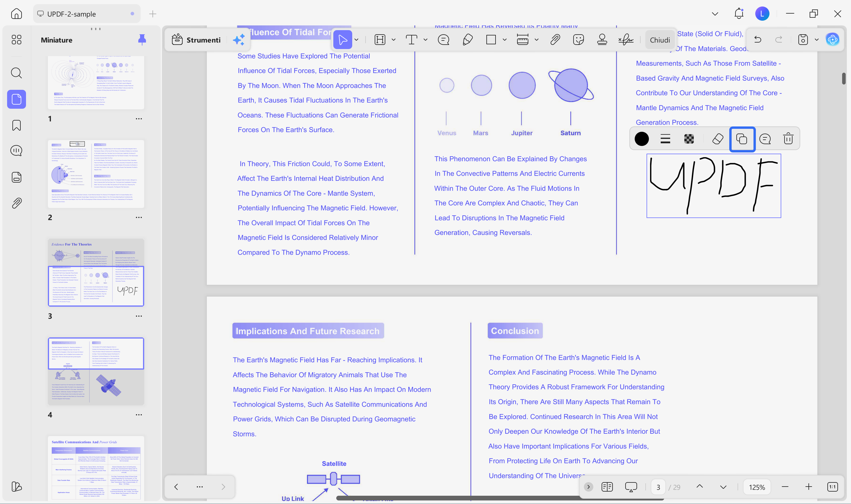This screenshot has width=851, height=504.
Task: Add a note to the ink annotation
Action: click(x=765, y=139)
